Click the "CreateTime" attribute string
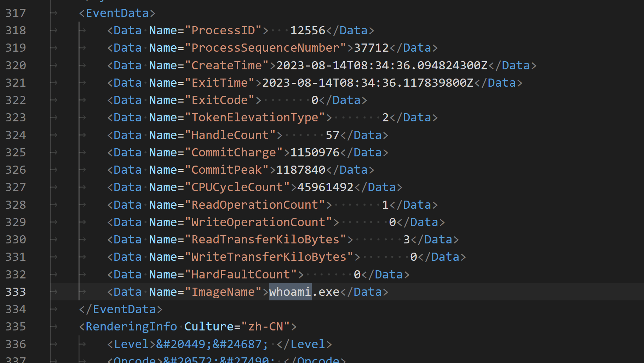Viewport: 644px width, 363px height. coord(226,65)
